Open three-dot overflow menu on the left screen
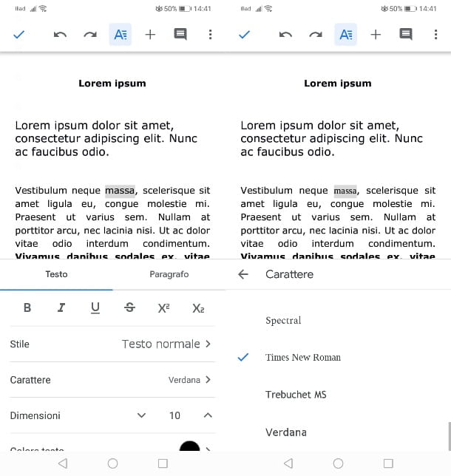Viewport: 451px width, 476px height. coord(210,35)
